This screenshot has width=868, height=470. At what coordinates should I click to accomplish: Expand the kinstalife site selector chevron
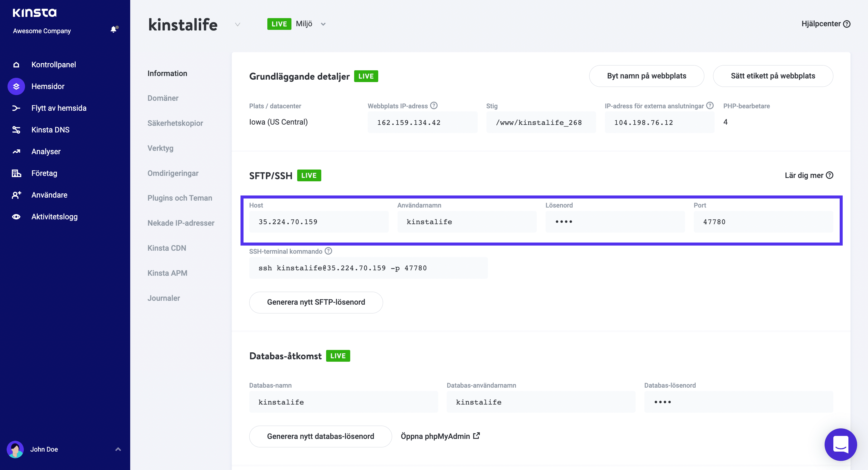pos(237,24)
